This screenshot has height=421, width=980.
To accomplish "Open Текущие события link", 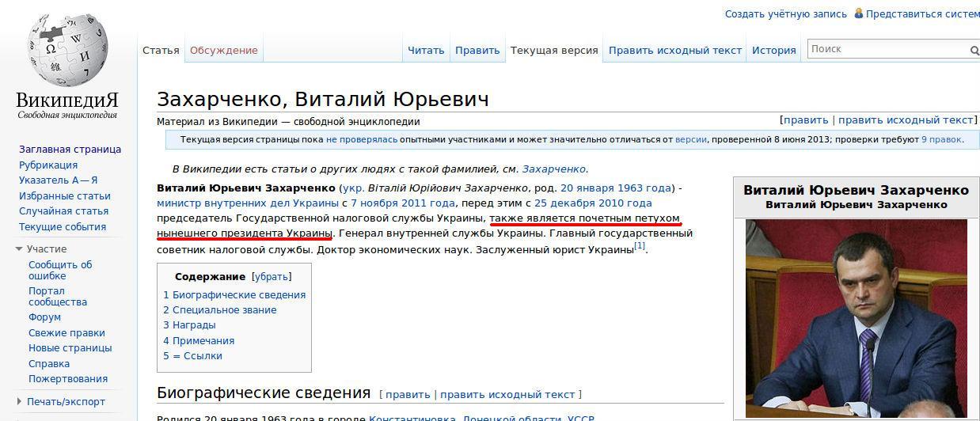I will (63, 227).
